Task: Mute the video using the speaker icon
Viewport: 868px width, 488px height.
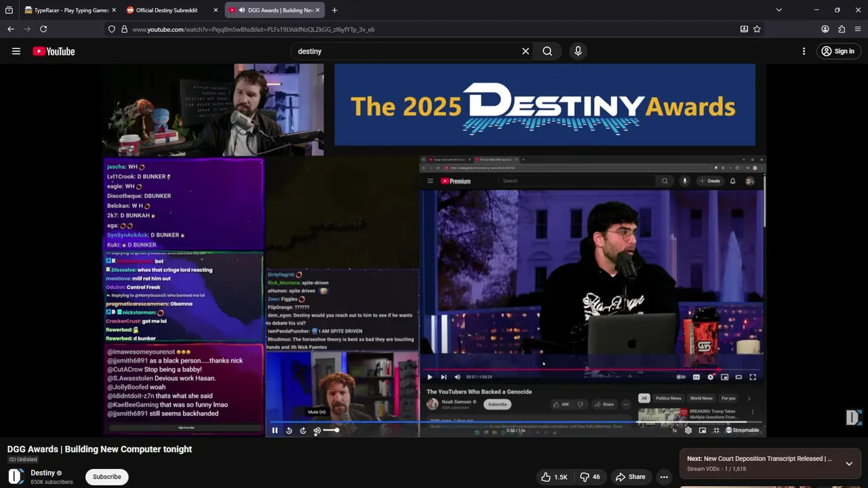Action: pos(317,430)
